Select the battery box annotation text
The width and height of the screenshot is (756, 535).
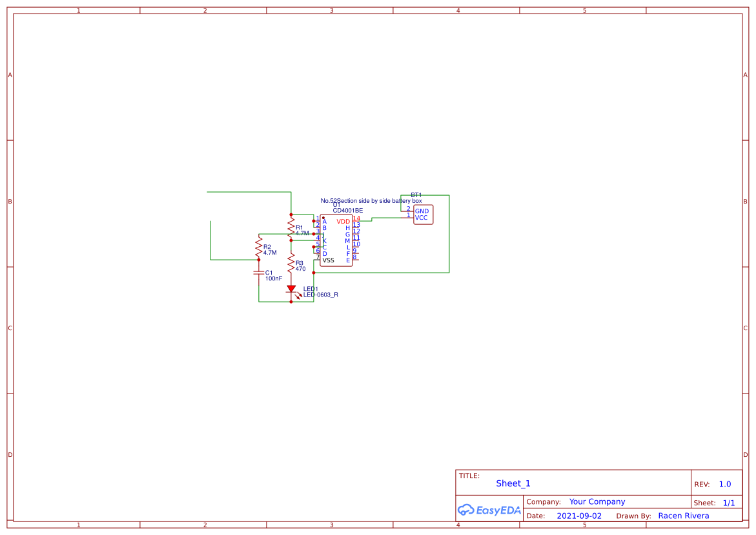click(372, 200)
